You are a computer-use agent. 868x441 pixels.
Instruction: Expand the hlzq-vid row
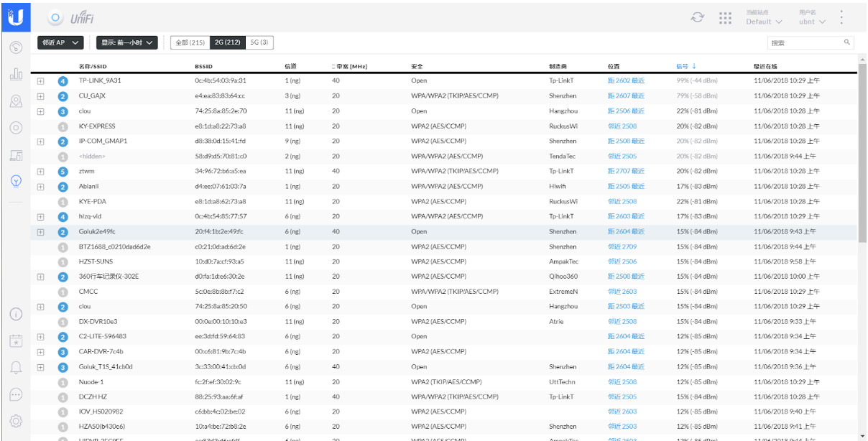point(41,217)
